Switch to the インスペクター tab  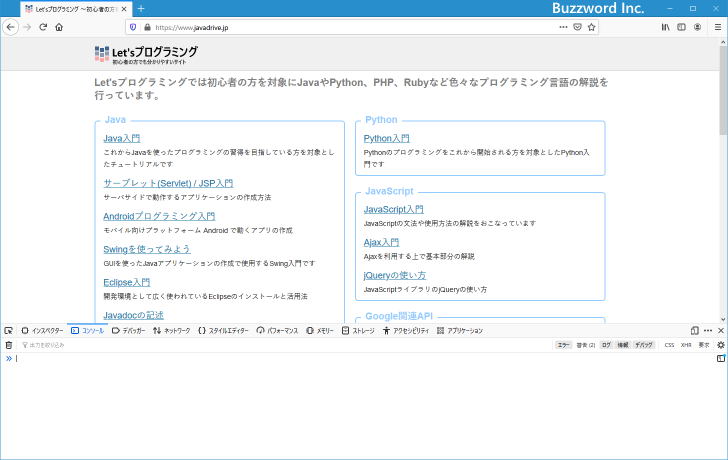tap(42, 330)
